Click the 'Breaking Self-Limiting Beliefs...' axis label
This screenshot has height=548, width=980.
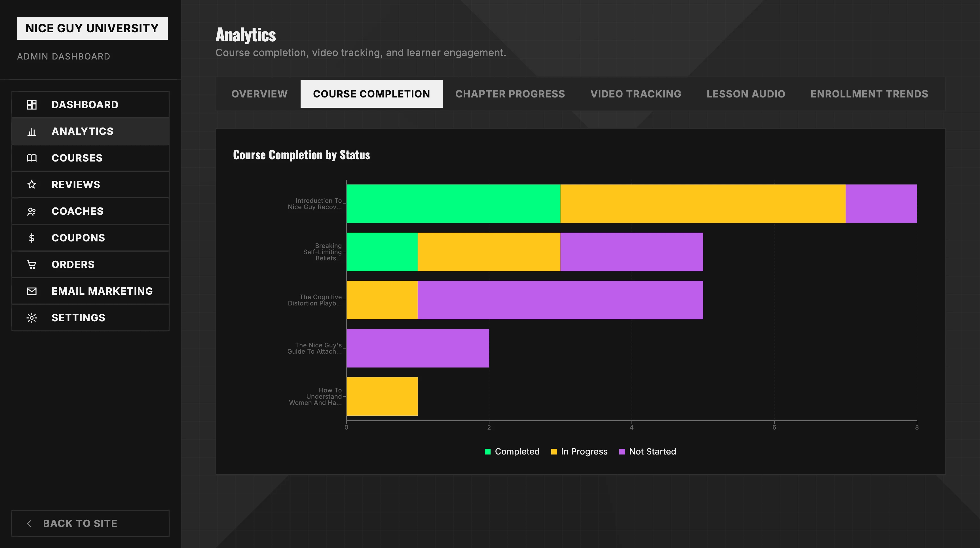[322, 252]
